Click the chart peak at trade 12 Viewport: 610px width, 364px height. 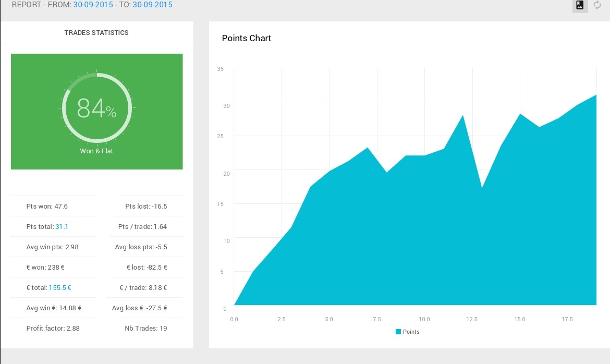462,116
